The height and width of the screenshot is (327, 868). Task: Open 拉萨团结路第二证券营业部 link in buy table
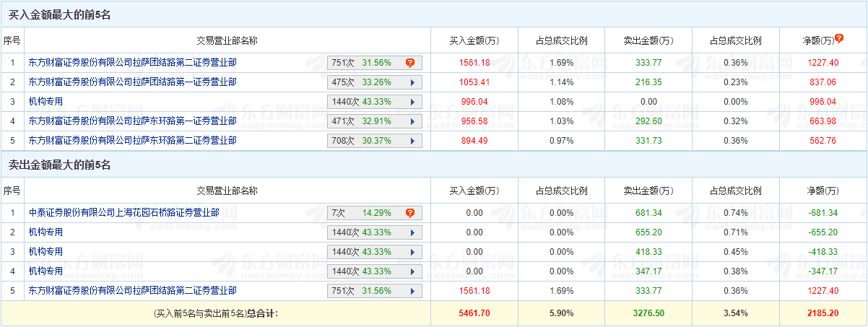point(132,63)
